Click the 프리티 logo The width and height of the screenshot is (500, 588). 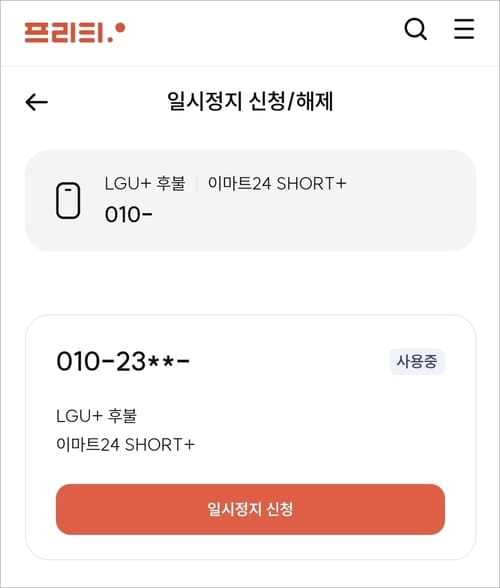coord(75,33)
